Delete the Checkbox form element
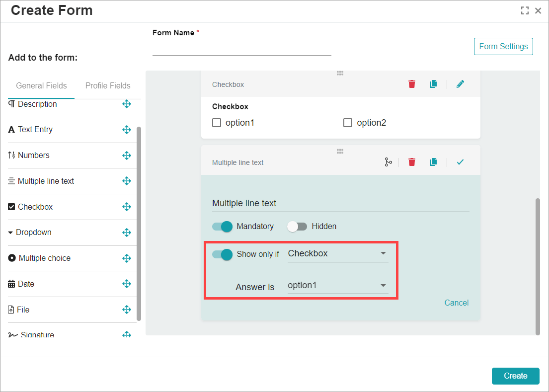Screen dimensions: 549x392 pos(412,84)
